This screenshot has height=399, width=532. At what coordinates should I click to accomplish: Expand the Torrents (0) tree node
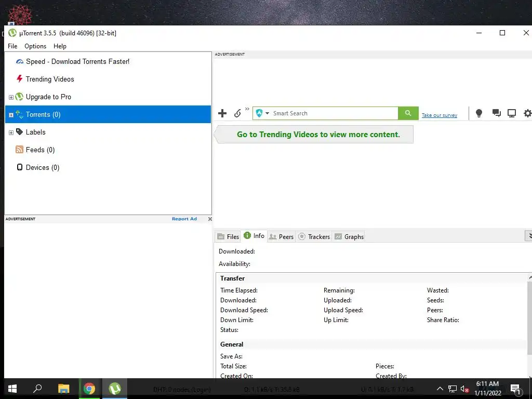click(x=11, y=115)
